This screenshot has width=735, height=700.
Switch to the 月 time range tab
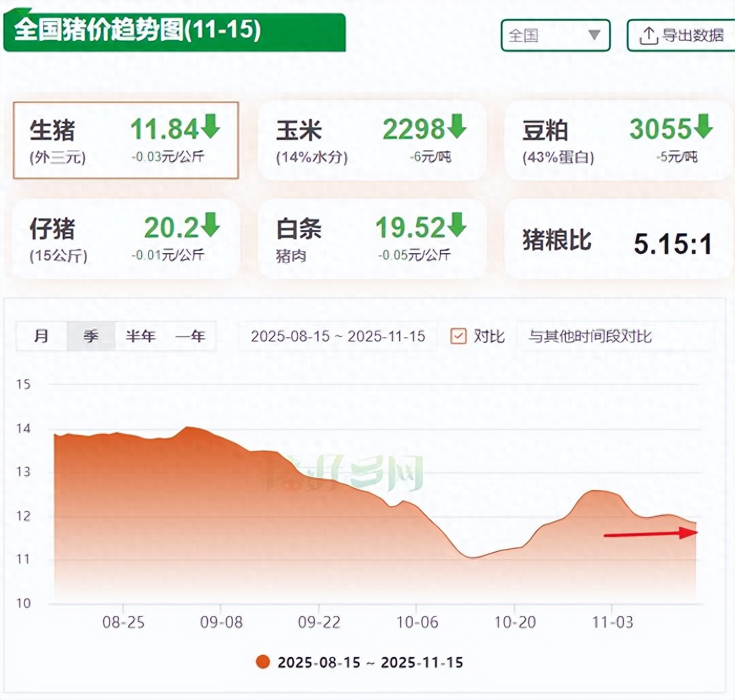click(x=41, y=336)
